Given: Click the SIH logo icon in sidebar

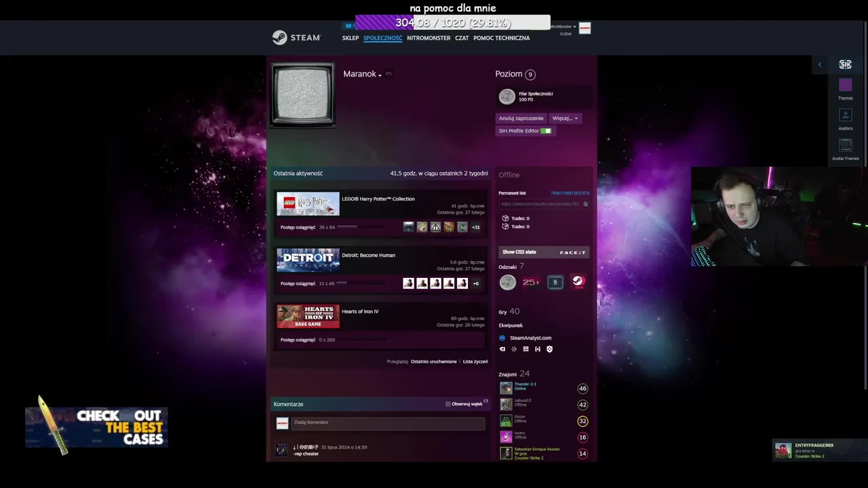Looking at the screenshot, I should [845, 64].
